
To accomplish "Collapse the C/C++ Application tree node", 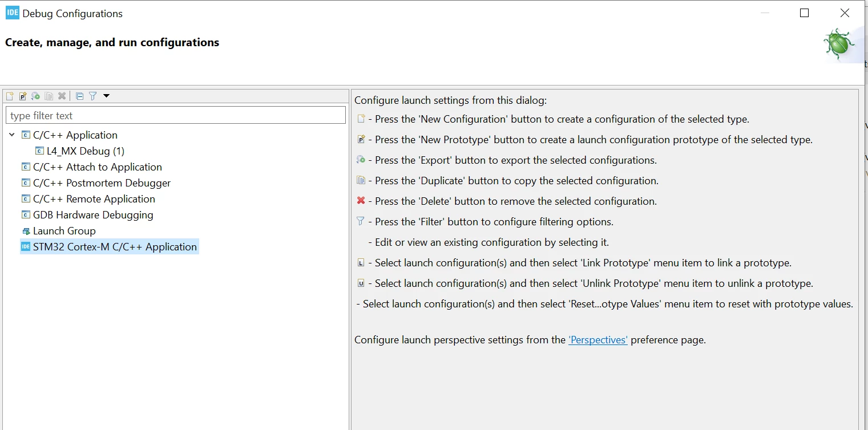I will [x=12, y=135].
